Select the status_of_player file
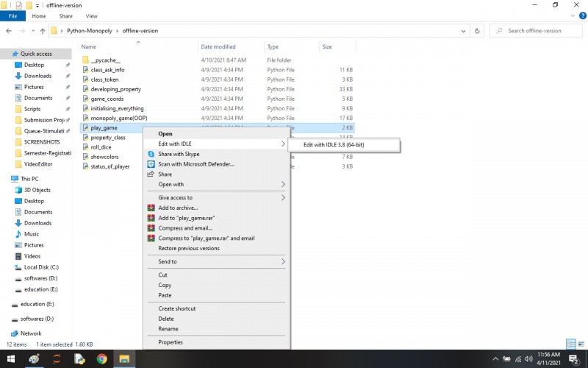This screenshot has height=368, width=588. 112,166
